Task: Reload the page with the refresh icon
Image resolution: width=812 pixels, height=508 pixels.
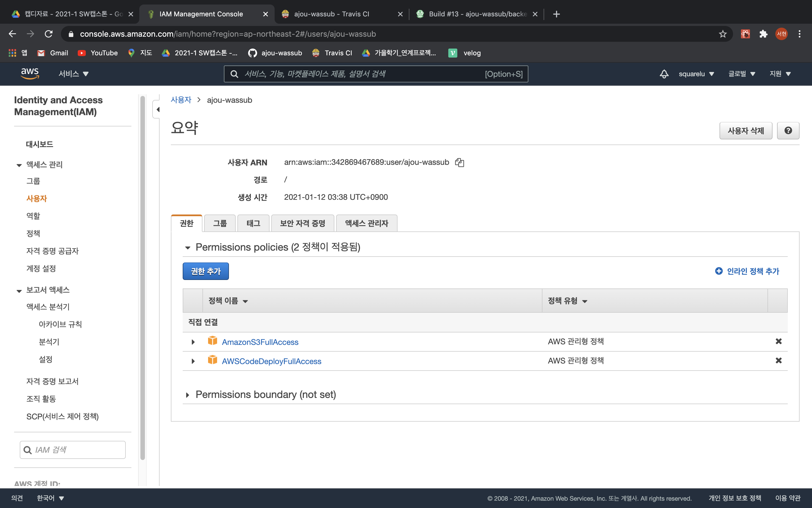Action: click(49, 34)
